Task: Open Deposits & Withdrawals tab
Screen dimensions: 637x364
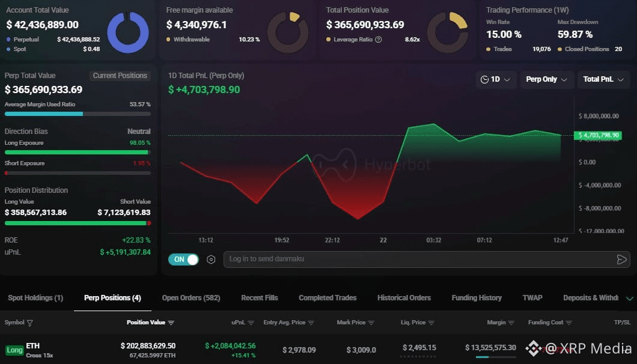Action: click(591, 298)
